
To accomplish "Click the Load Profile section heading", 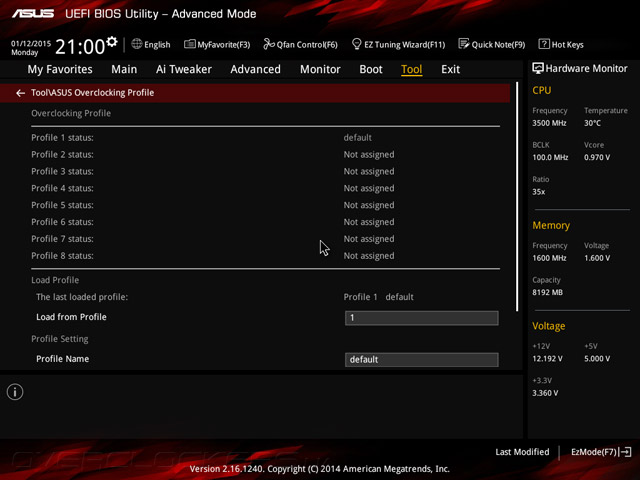I will point(55,280).
